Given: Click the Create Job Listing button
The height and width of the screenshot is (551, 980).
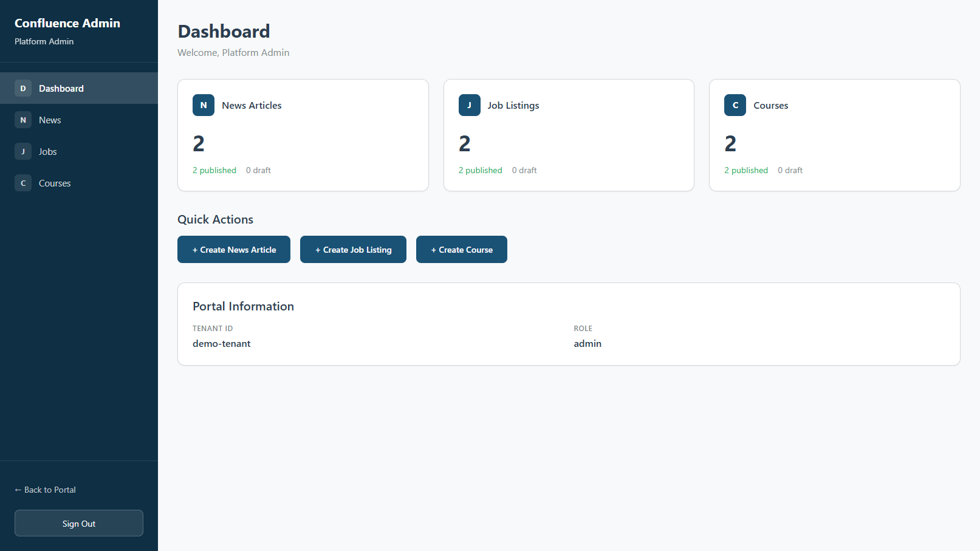Looking at the screenshot, I should click(352, 249).
